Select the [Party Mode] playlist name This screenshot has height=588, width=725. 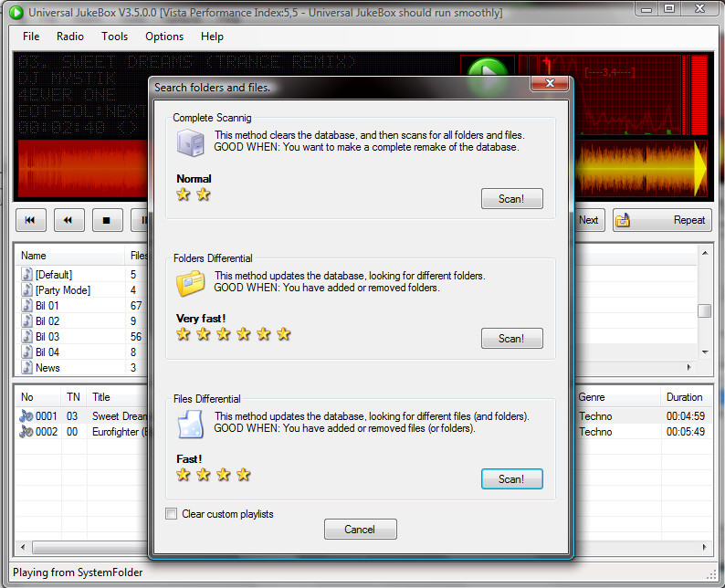click(63, 289)
